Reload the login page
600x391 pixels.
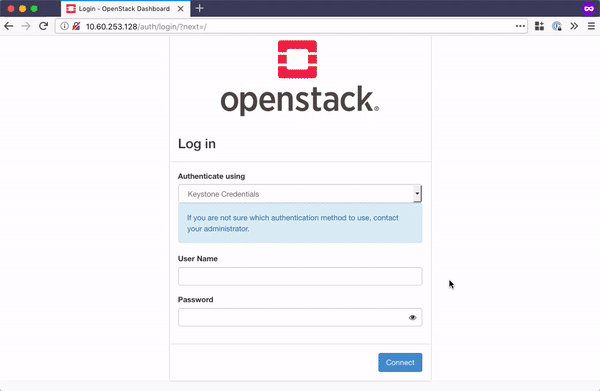(43, 26)
